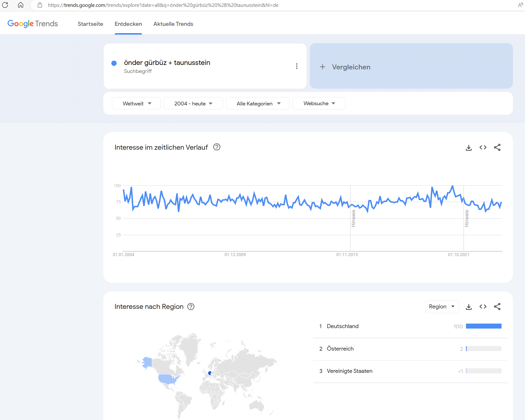Click the 01.12.2009 axis date label
The height and width of the screenshot is (420, 525).
point(235,254)
